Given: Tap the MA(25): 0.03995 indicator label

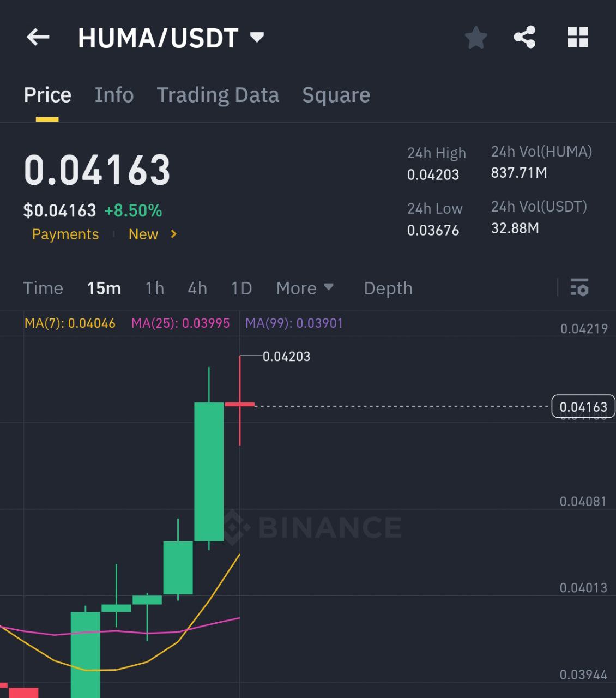Looking at the screenshot, I should pos(180,323).
